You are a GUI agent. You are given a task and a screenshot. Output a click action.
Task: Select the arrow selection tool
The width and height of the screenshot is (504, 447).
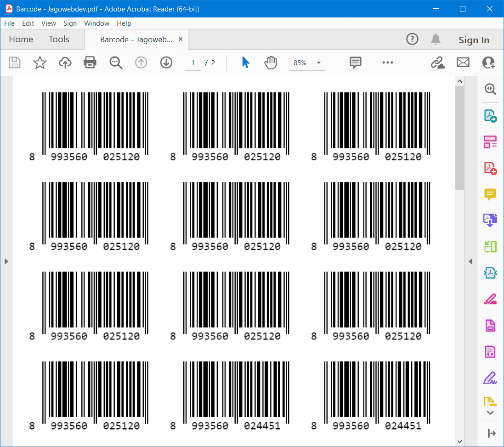[x=246, y=62]
